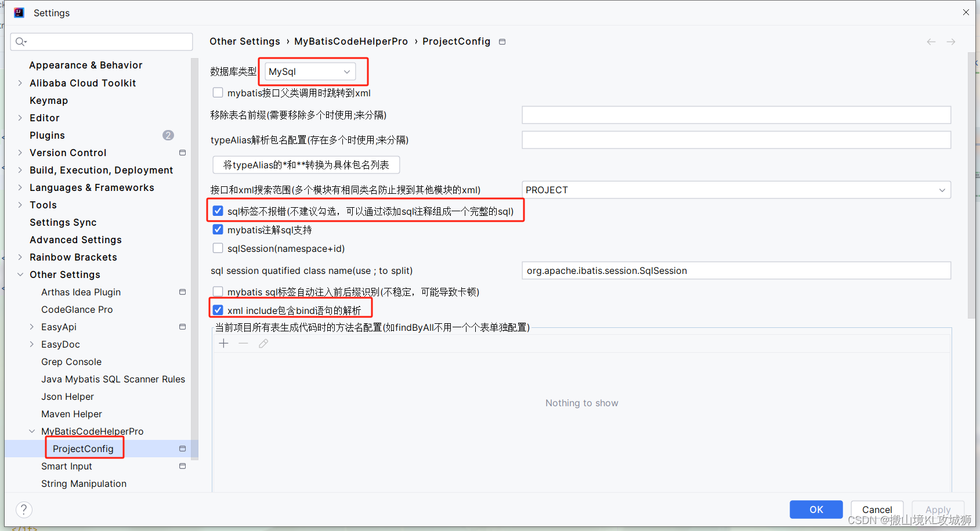Image resolution: width=980 pixels, height=531 pixels.
Task: Open the help question mark button
Action: tap(24, 510)
